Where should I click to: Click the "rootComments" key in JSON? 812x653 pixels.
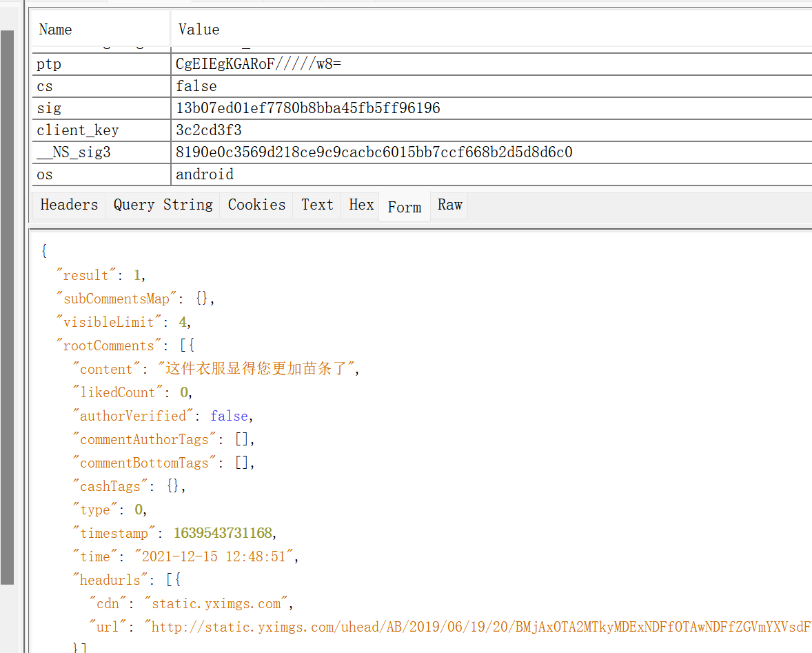tap(109, 345)
